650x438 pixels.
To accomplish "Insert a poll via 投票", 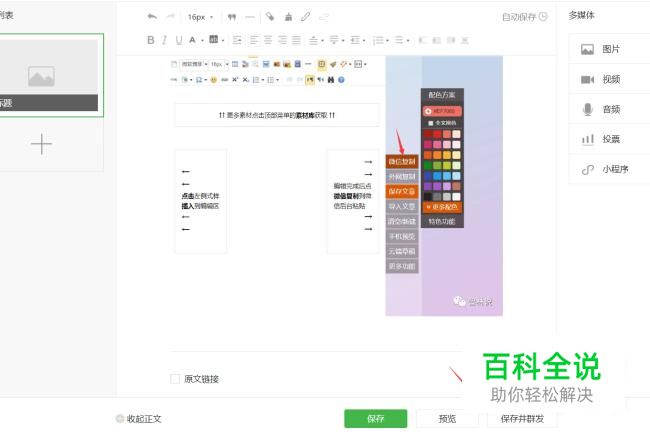I will pos(609,139).
